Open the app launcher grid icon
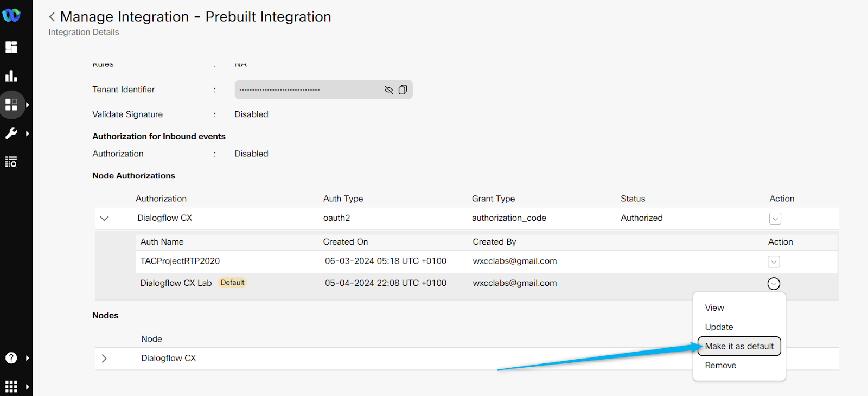This screenshot has width=868, height=396. (11, 387)
